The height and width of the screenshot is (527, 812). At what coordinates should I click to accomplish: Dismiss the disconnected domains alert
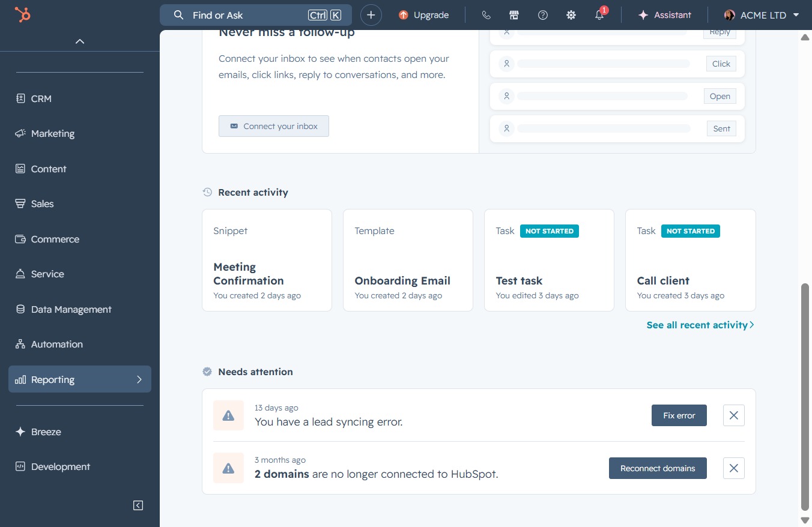pos(734,468)
